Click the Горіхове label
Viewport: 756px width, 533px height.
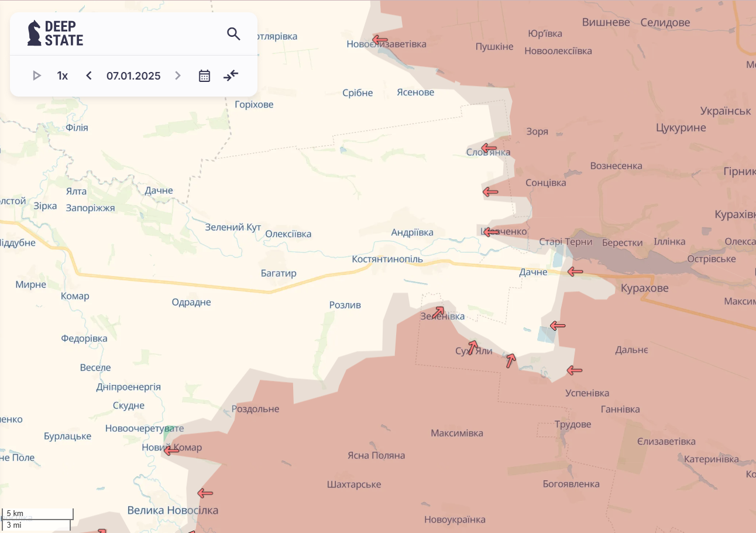[x=254, y=105]
